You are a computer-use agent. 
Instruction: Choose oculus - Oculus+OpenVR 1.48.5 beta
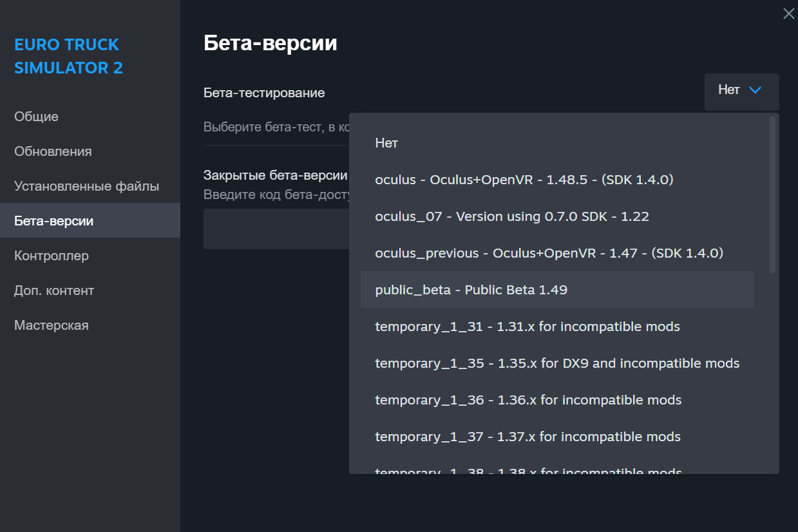tap(524, 180)
